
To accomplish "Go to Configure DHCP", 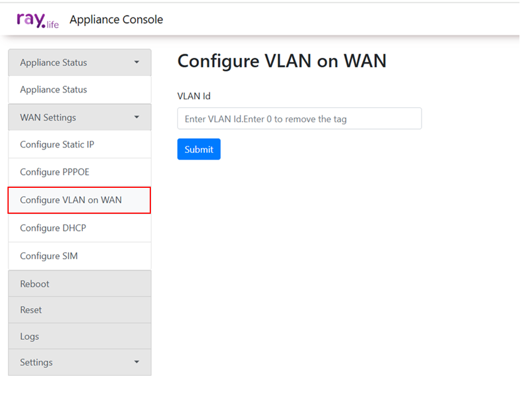I will tap(53, 228).
